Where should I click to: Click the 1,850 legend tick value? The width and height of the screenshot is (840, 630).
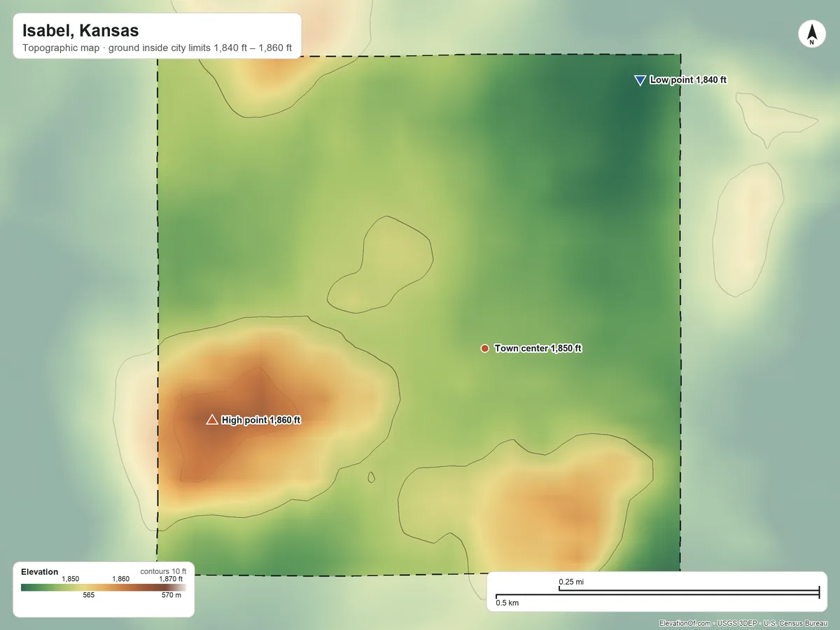pos(71,579)
